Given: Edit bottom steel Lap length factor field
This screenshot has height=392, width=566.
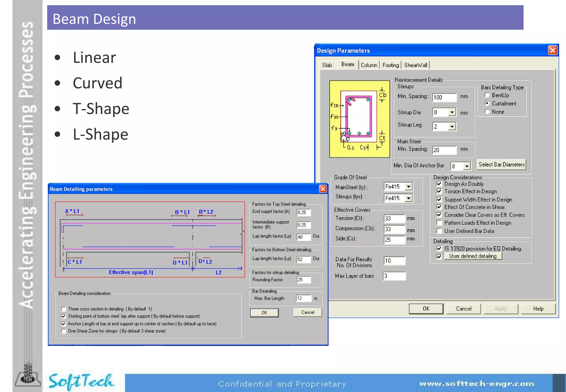Looking at the screenshot, I should (304, 260).
